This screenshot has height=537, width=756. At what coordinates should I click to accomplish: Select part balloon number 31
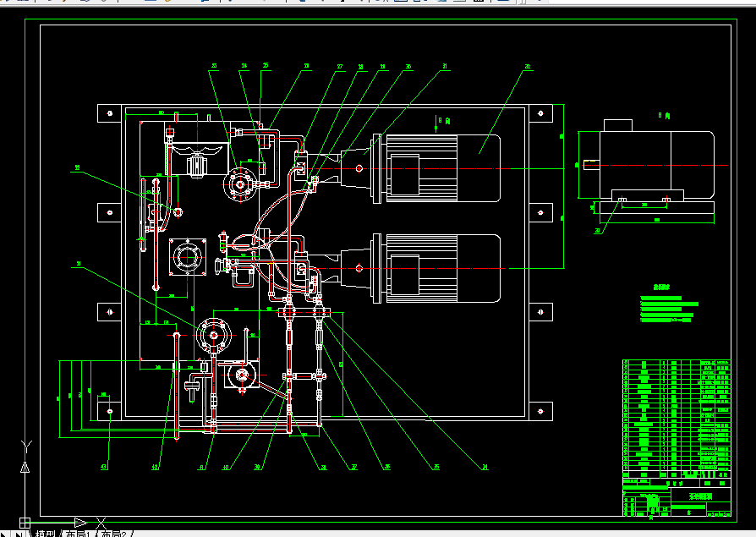click(445, 66)
